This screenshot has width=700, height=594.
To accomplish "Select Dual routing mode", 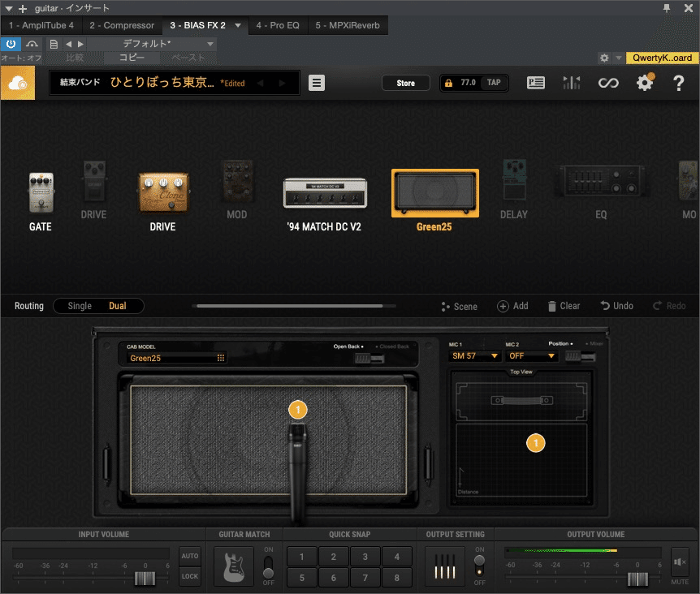I will click(118, 306).
